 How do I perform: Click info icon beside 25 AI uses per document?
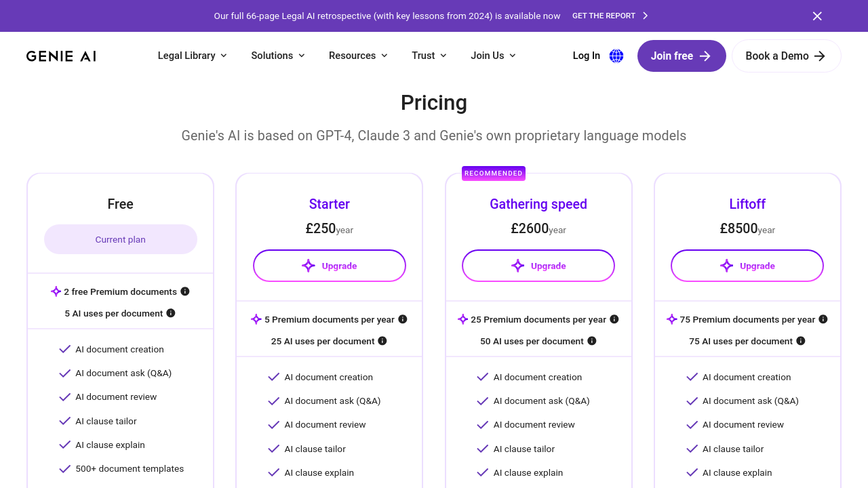[x=382, y=341]
